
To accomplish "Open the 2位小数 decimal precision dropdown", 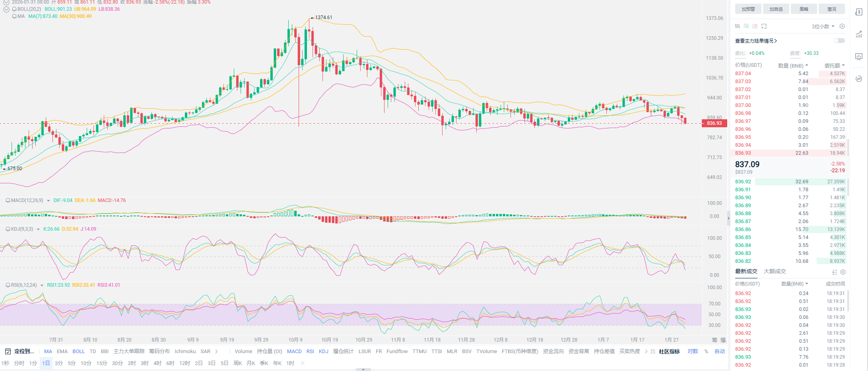I will [823, 26].
